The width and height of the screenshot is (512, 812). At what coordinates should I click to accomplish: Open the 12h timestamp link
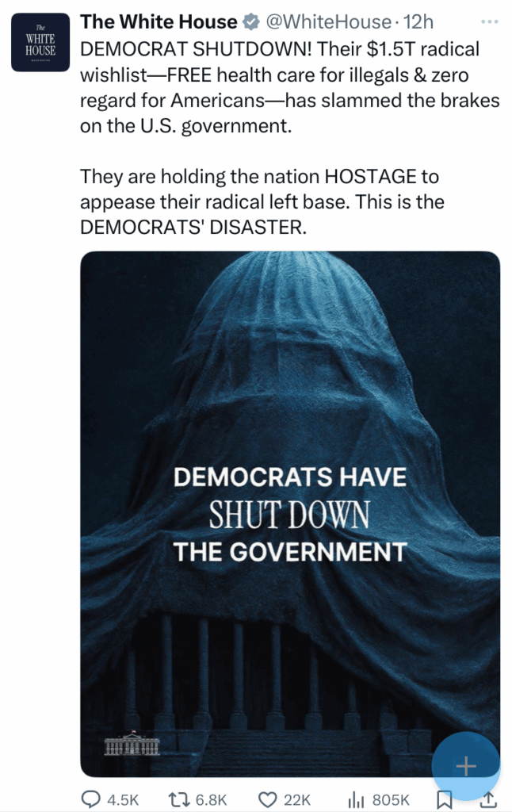click(418, 21)
